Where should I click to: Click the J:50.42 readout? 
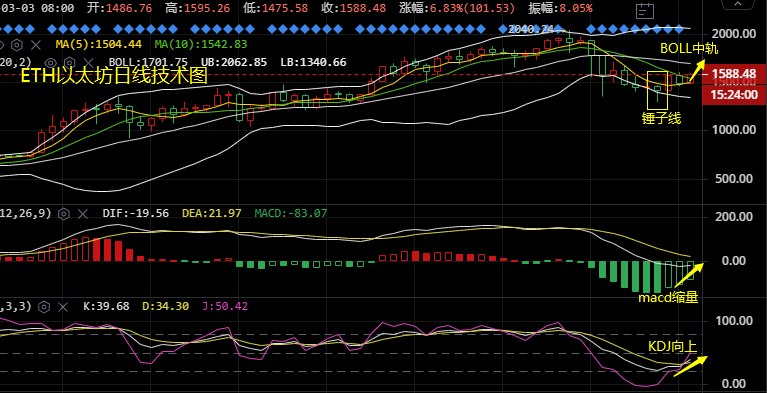tap(225, 306)
